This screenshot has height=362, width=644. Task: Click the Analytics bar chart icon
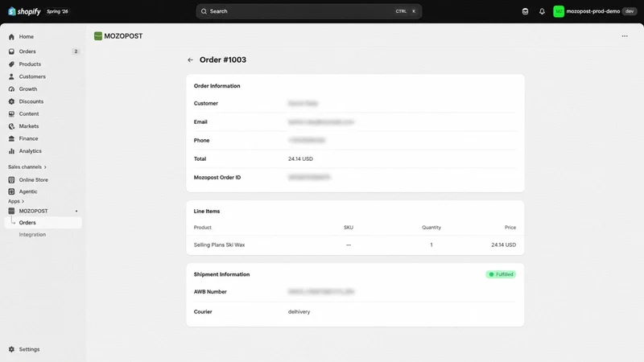(x=11, y=151)
